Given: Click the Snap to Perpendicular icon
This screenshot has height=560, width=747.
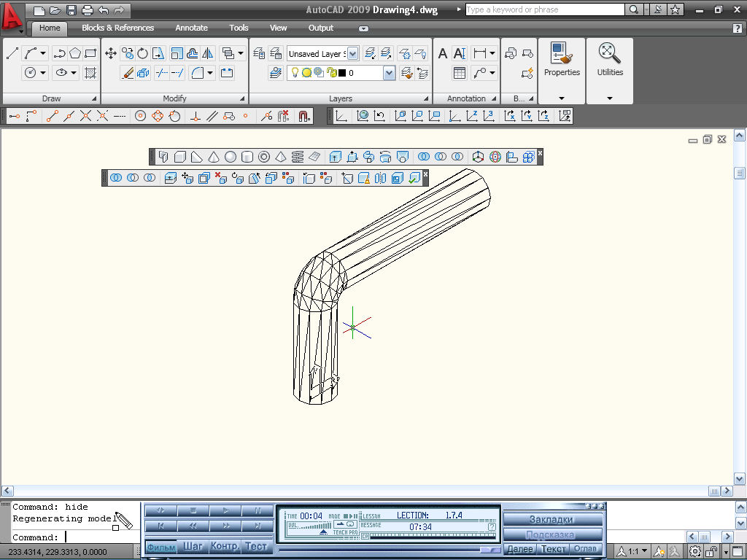Looking at the screenshot, I should 195,116.
